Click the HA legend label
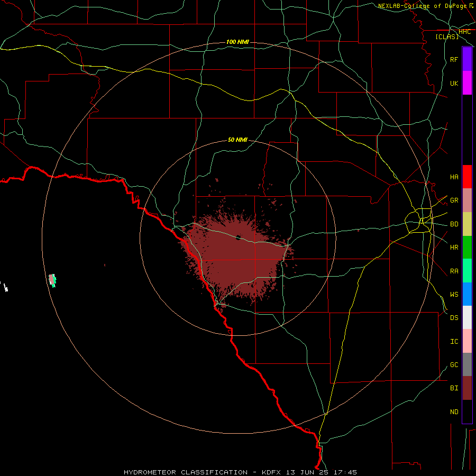Screen dimensions: 476x476 coord(454,177)
